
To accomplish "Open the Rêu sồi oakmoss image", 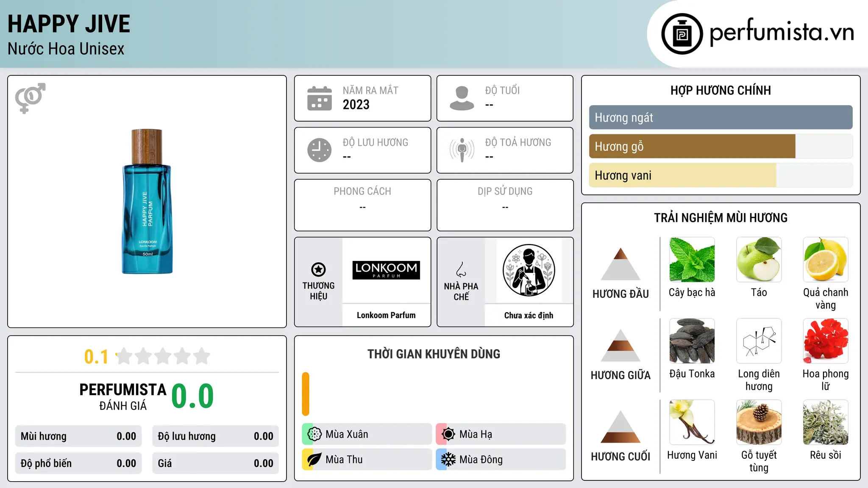I will 826,422.
